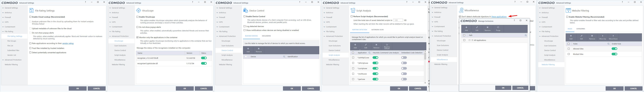Open the vendor rating link

coord(68,44)
